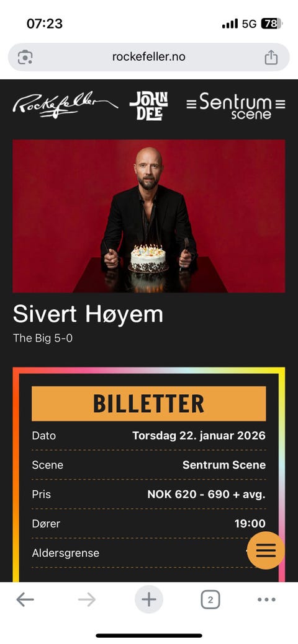Tap the date Torsdag 22. januar 2026
Screen dimensions: 298x644
pyautogui.click(x=199, y=435)
